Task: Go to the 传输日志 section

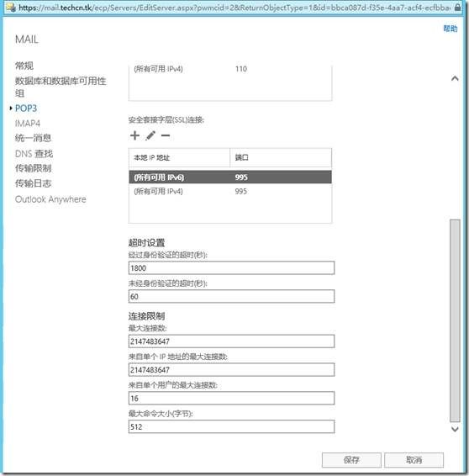Action: pos(33,183)
